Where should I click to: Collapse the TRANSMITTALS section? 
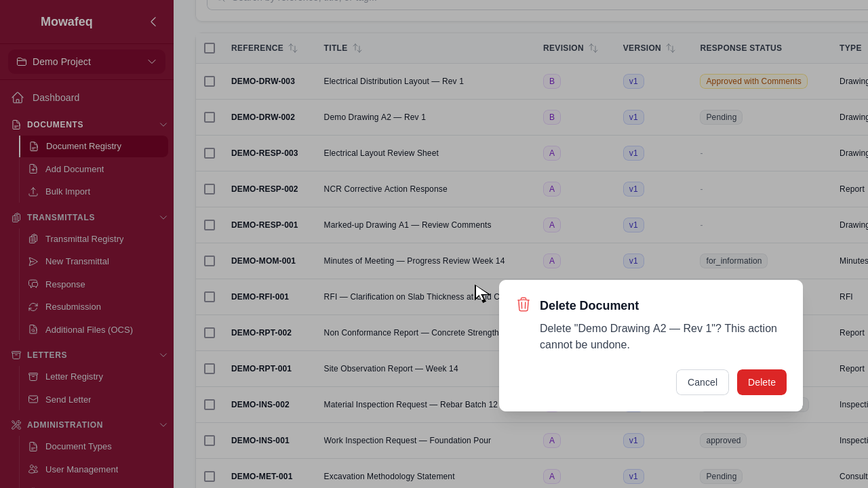coord(163,218)
